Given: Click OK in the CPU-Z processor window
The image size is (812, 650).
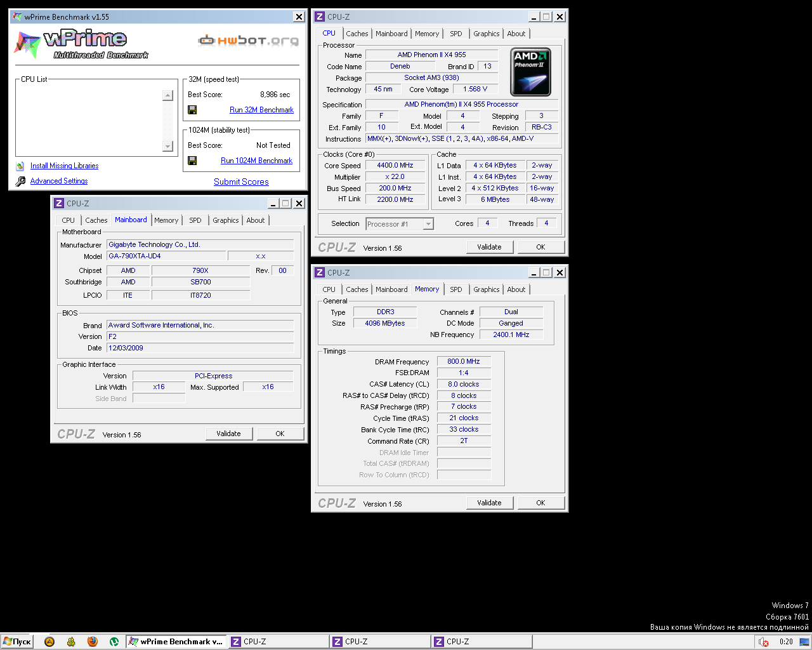Looking at the screenshot, I should coord(540,247).
